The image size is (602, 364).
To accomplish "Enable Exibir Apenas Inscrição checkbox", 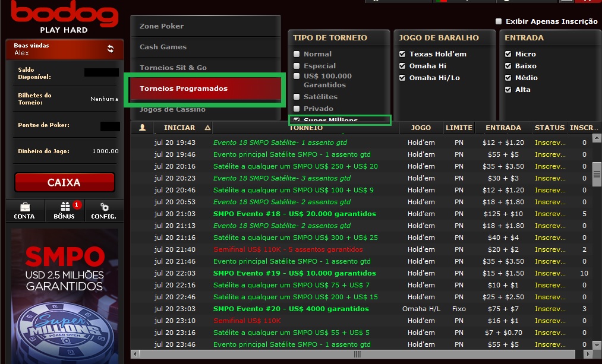I will (x=499, y=21).
